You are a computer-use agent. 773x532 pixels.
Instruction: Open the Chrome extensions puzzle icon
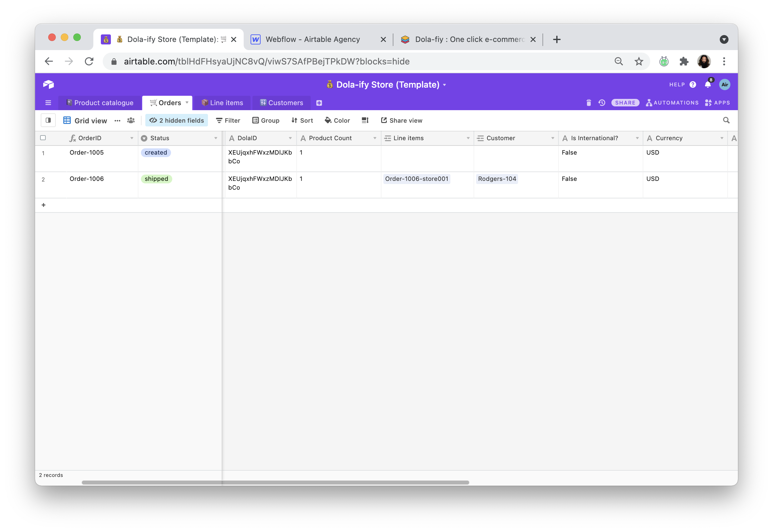click(684, 61)
